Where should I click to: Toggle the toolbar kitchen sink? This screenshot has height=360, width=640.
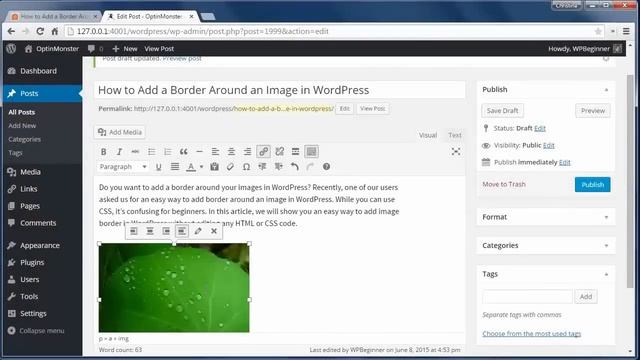coord(311,152)
